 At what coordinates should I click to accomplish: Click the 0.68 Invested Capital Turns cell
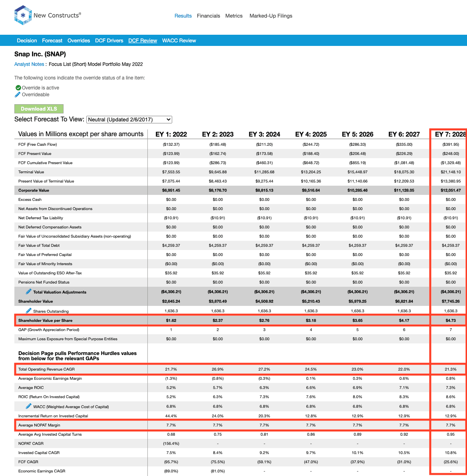[171, 434]
